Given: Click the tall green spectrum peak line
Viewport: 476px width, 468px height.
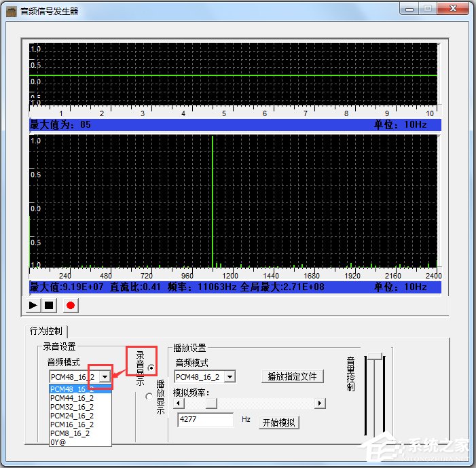Looking at the screenshot, I should 213,201.
